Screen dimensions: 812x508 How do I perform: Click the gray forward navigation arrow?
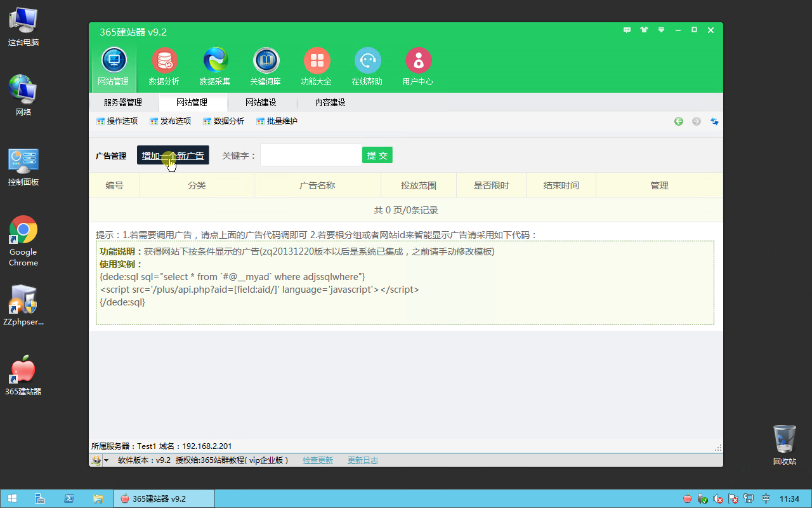[x=697, y=121]
